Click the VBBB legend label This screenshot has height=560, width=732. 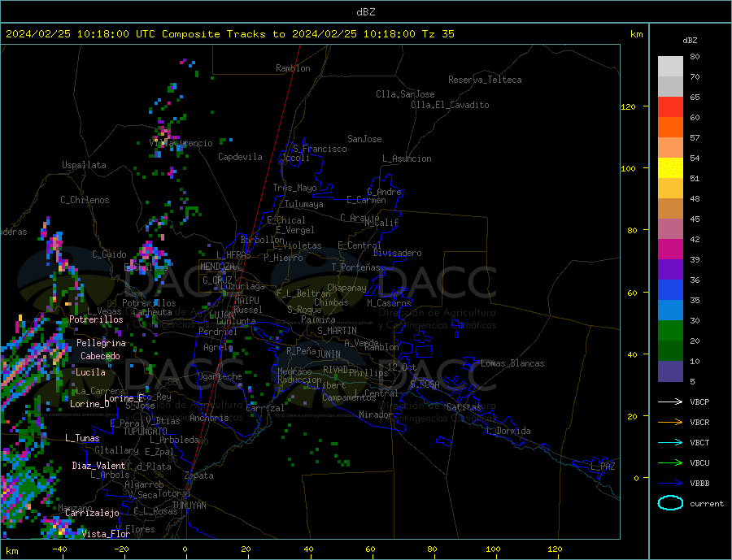click(699, 483)
